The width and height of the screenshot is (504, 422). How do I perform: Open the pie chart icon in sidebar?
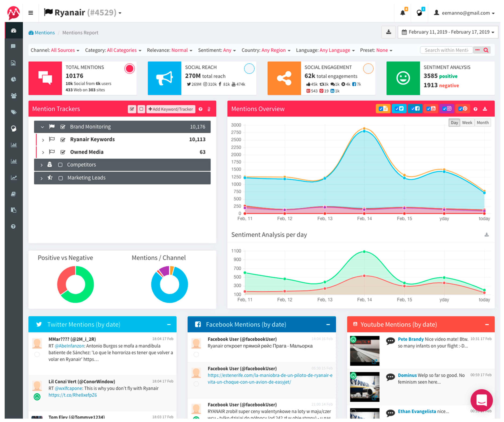click(x=14, y=79)
